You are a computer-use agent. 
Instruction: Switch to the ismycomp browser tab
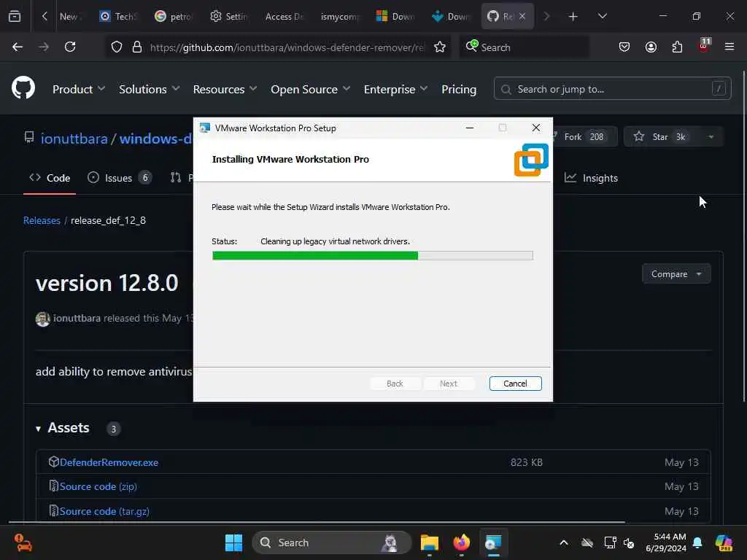coord(339,17)
